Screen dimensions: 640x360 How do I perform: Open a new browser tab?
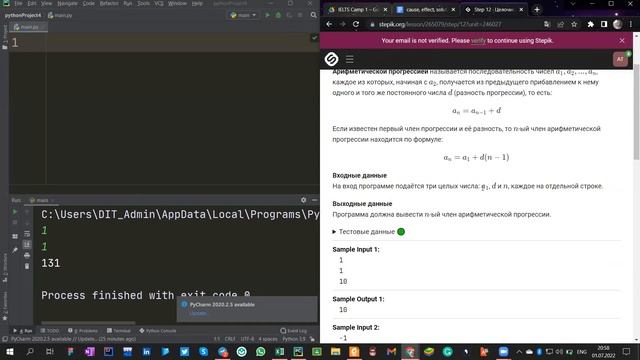point(537,9)
